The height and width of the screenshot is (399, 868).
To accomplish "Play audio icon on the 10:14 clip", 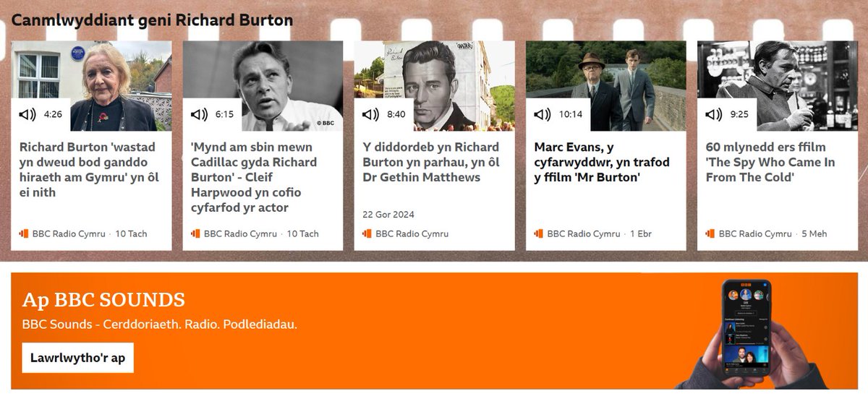I will [x=542, y=114].
